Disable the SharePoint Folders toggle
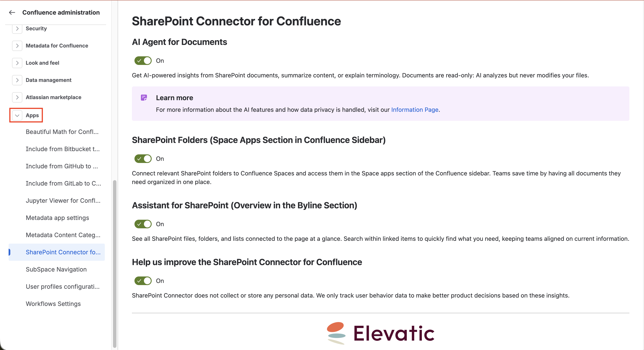This screenshot has width=644, height=350. 143,159
